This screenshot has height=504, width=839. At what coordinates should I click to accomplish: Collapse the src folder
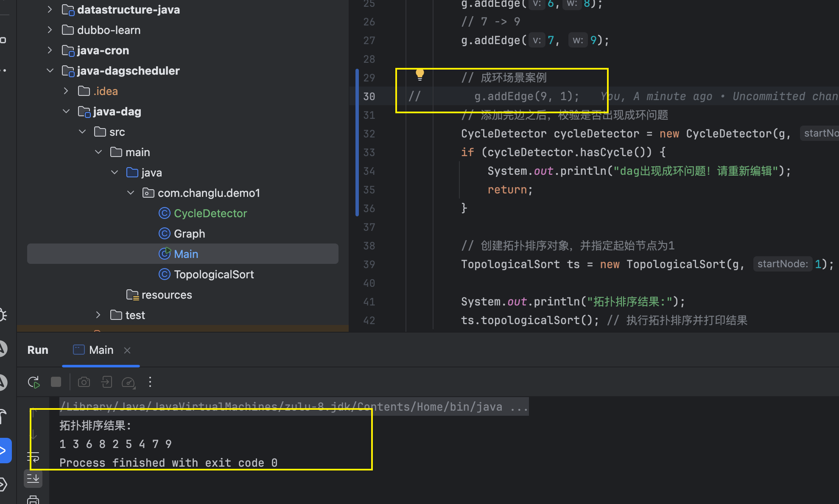82,132
